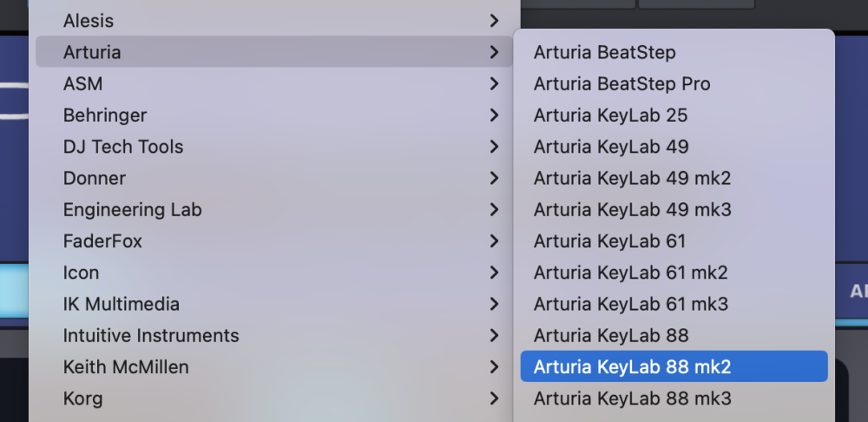Select Arturia BeatStep controller
868x422 pixels.
click(x=604, y=52)
